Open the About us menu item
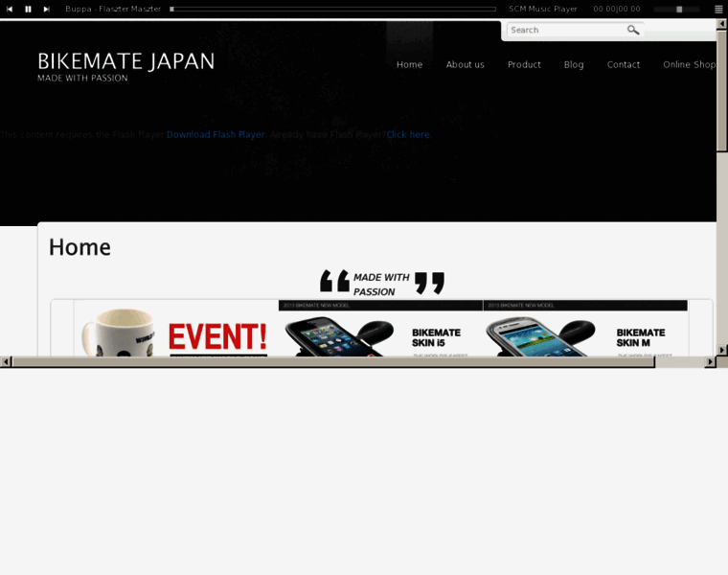728x575 pixels. click(466, 64)
